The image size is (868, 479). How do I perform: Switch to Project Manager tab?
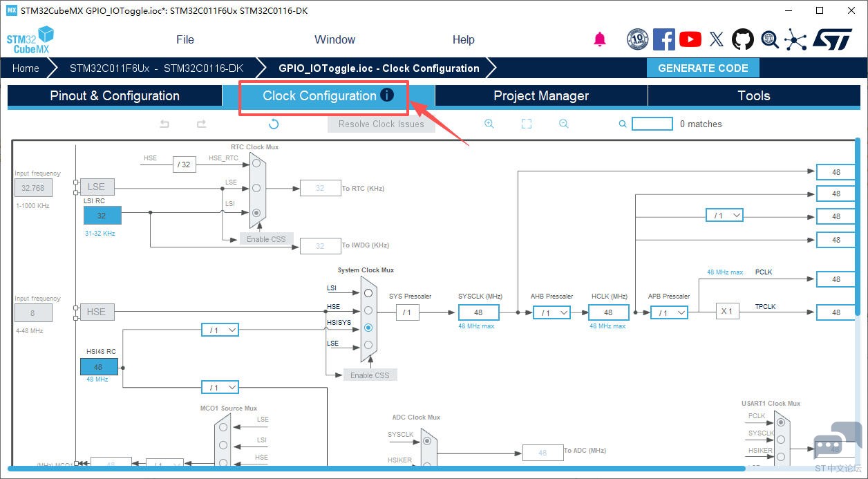point(541,96)
